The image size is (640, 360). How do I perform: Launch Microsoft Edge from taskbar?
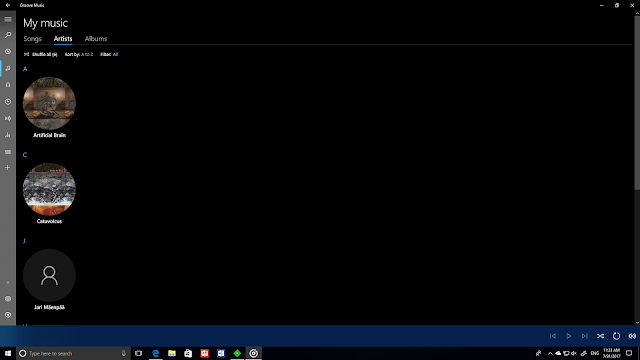tap(156, 353)
